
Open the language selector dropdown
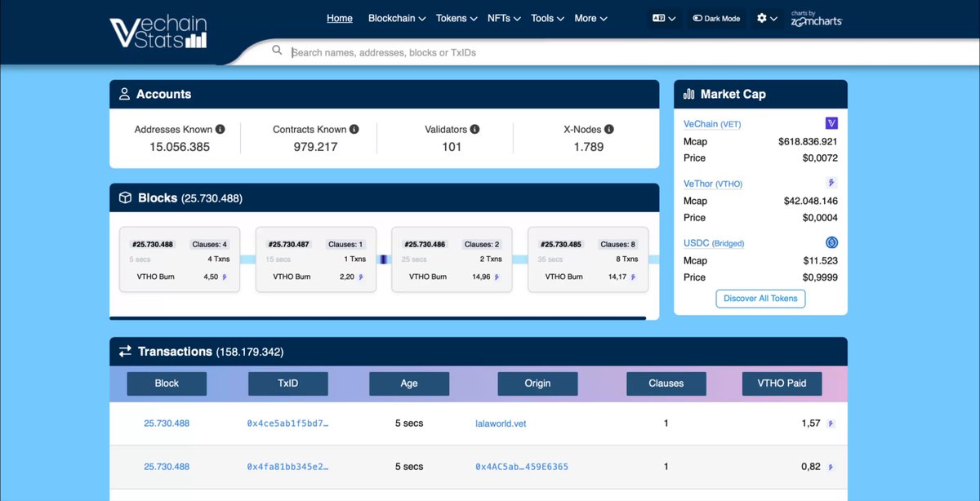(x=664, y=18)
